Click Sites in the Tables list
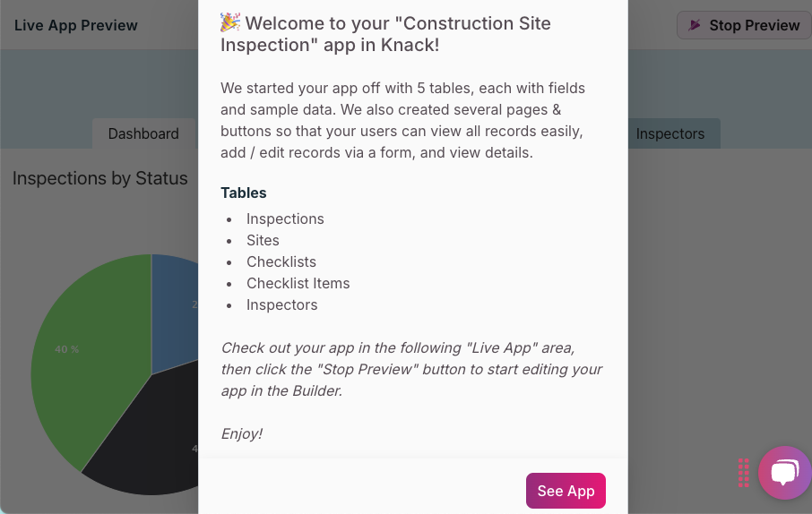 pos(263,240)
